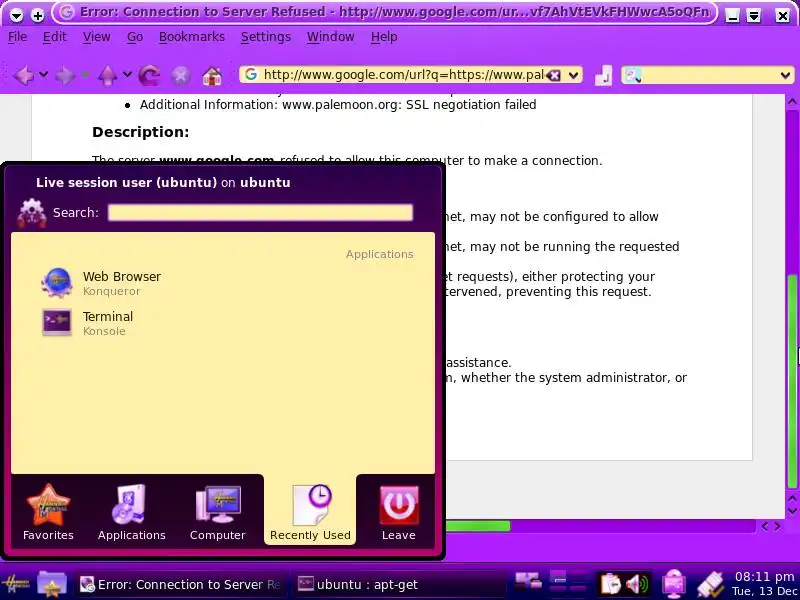Open the Settings menu
This screenshot has width=800, height=600.
[266, 37]
